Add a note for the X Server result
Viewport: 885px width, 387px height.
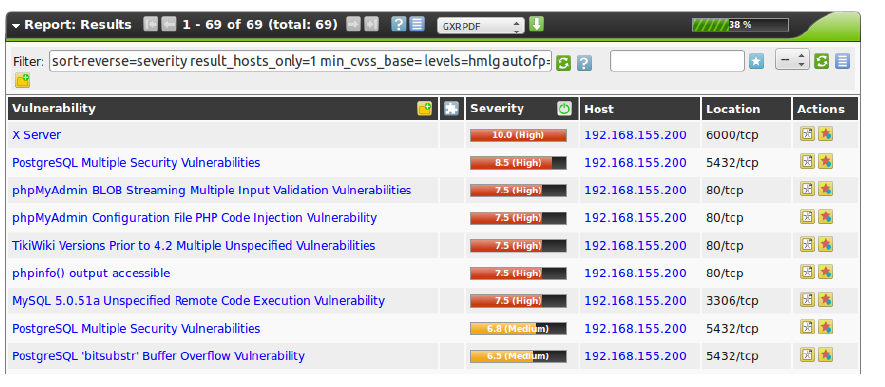coord(808,134)
